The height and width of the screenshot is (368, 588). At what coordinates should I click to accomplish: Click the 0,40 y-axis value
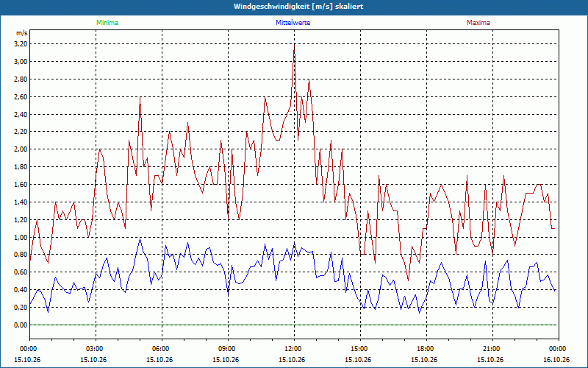point(21,290)
